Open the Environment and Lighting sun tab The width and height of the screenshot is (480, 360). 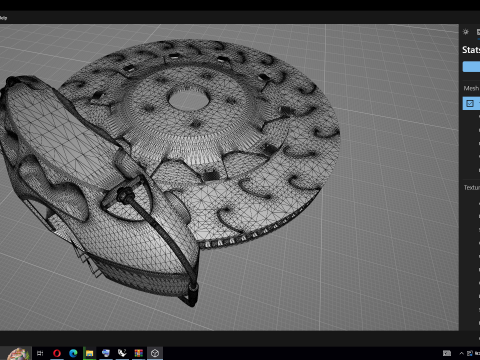tap(466, 32)
